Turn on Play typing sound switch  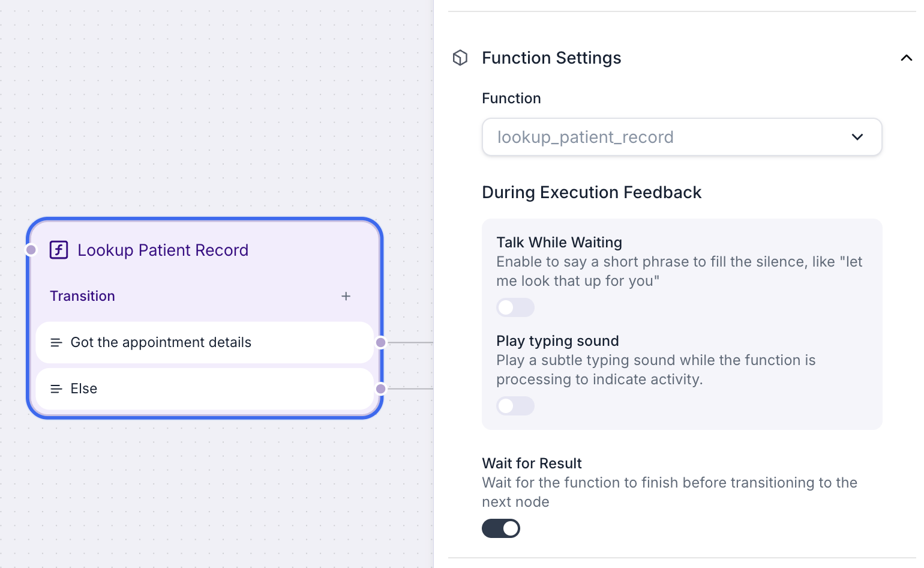click(515, 406)
